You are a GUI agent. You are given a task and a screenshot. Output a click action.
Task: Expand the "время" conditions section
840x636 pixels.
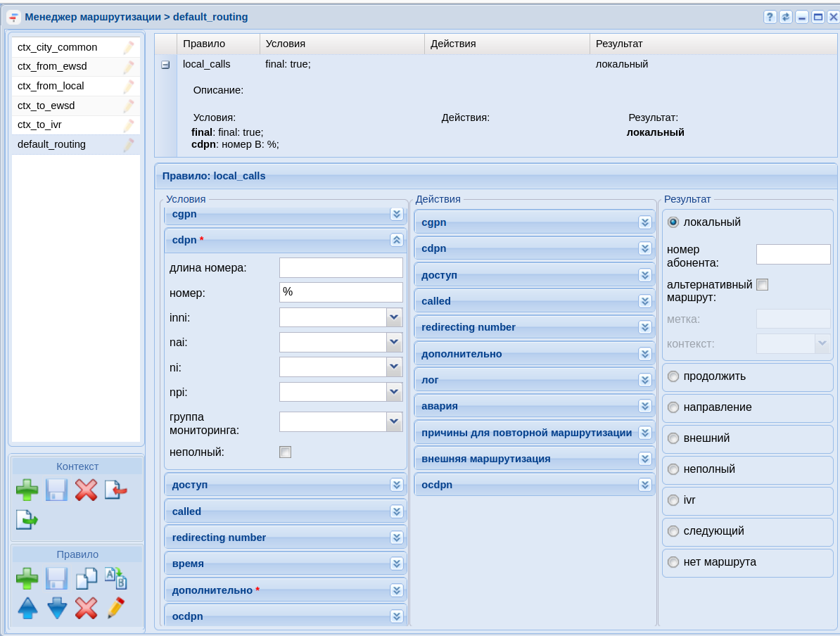[397, 564]
